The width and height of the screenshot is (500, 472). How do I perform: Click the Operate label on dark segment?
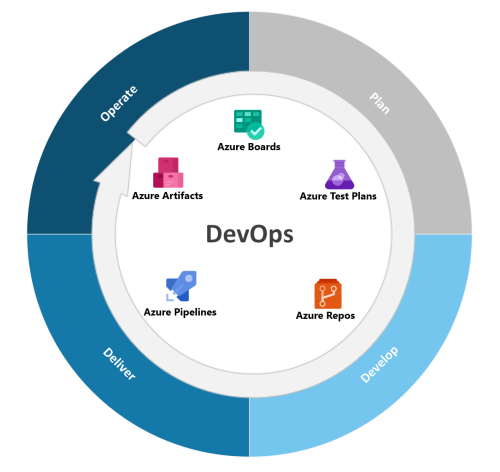tap(119, 103)
